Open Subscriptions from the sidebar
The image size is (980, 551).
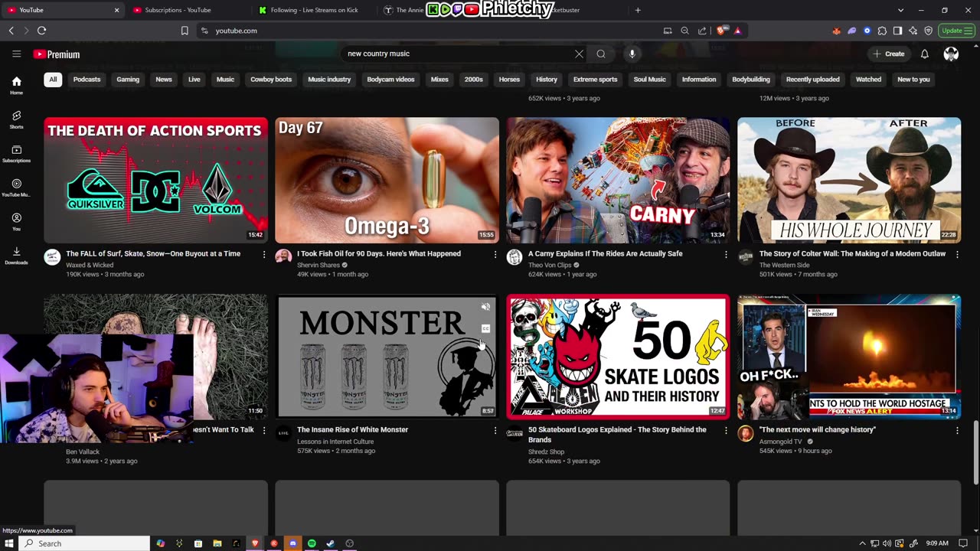pos(16,153)
